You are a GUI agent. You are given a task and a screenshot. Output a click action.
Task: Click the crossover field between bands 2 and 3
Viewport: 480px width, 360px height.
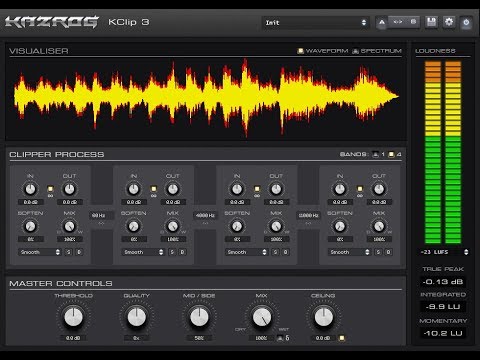205,215
